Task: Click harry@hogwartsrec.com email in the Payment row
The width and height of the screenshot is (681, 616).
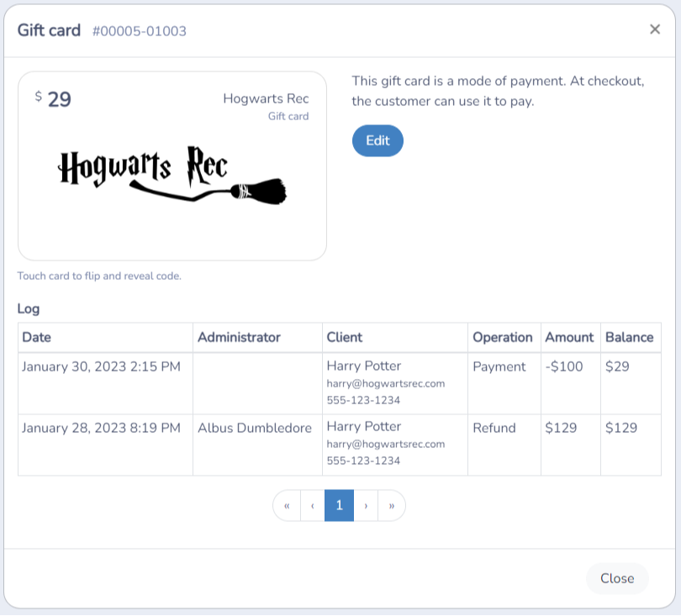Action: pyautogui.click(x=386, y=384)
